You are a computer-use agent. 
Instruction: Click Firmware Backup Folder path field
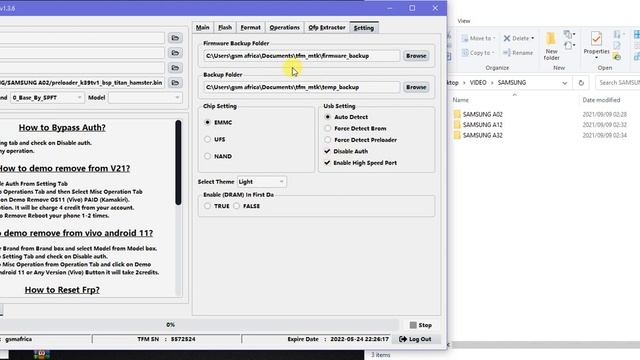click(302, 56)
